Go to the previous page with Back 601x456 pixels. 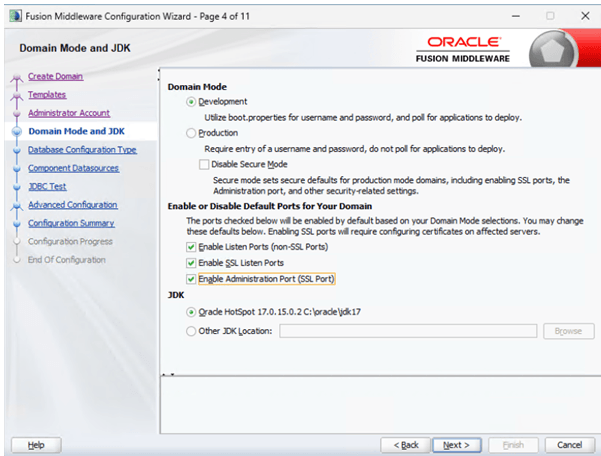click(406, 445)
